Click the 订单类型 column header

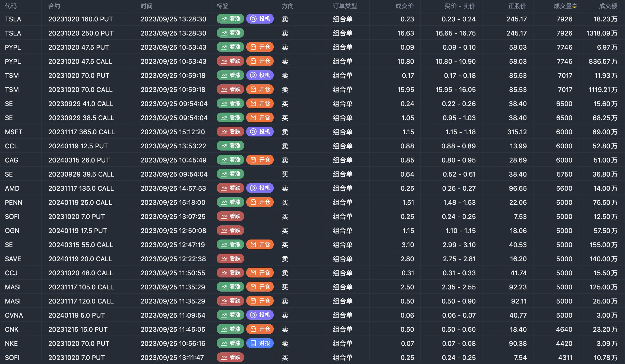pos(345,6)
